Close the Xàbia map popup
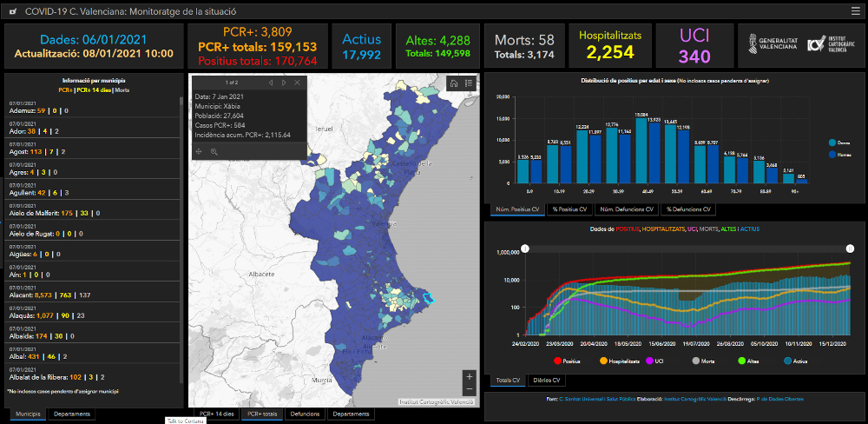Viewport: 868px width, 424px height. pos(298,83)
